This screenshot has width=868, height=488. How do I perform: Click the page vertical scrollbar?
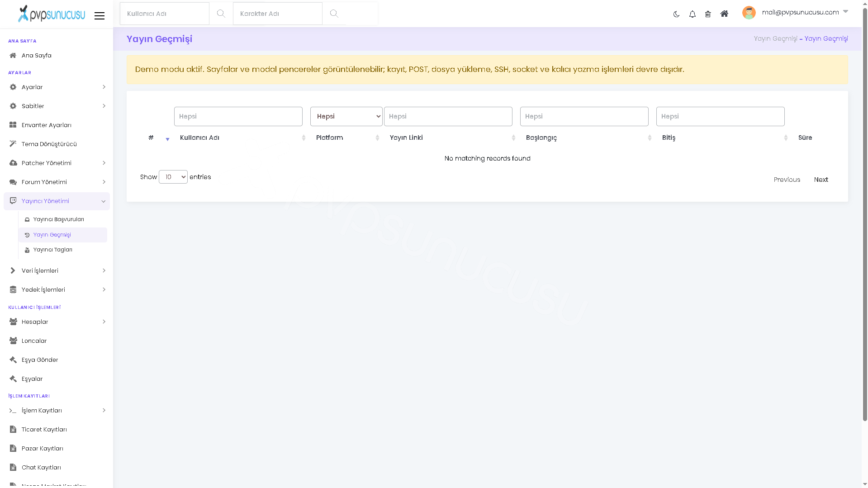tap(865, 213)
